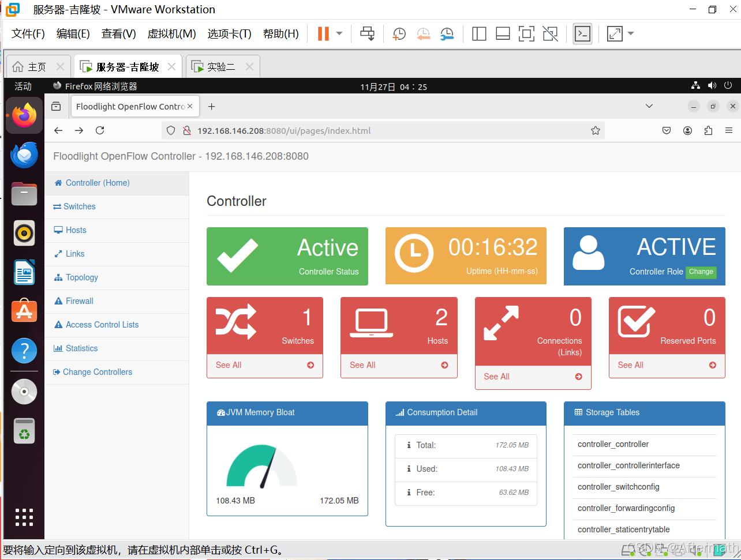Image resolution: width=741 pixels, height=560 pixels.
Task: Click the power icon in GNOME top bar
Action: click(x=728, y=85)
